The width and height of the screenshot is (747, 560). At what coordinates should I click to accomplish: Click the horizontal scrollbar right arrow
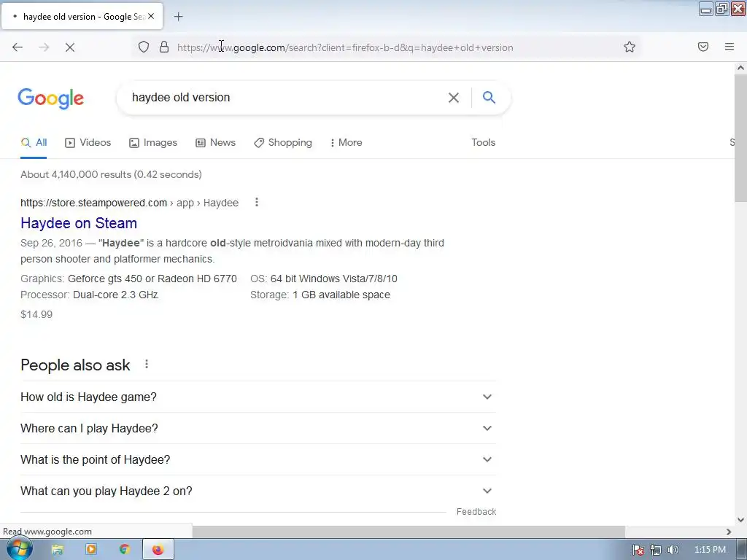729,532
